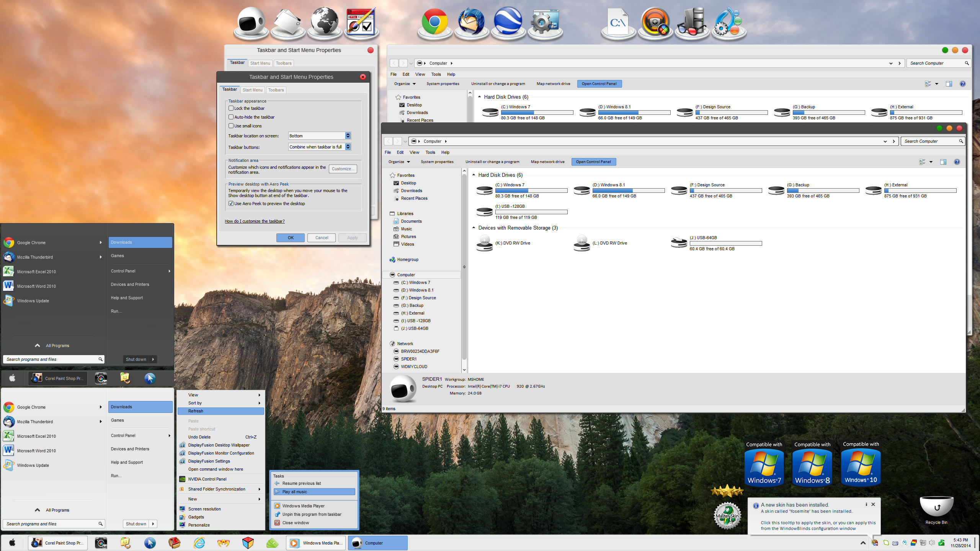Expand Shut down options arrow in lower start menu

(x=153, y=524)
